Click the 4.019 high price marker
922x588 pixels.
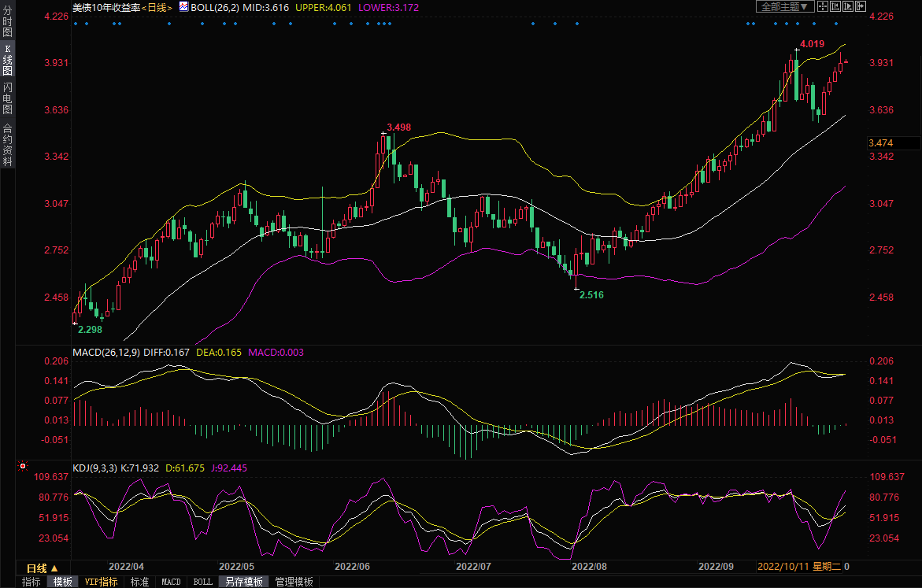(x=812, y=44)
